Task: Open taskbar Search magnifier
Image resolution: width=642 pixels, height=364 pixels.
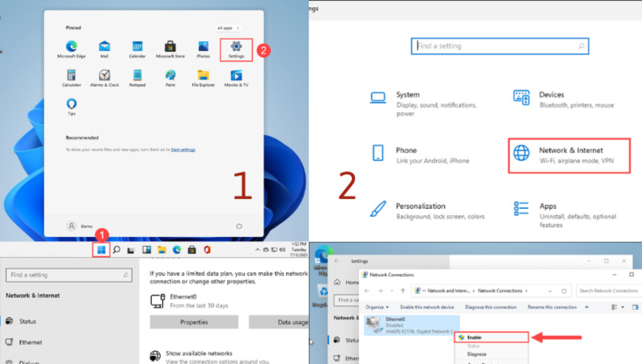Action: (x=117, y=250)
